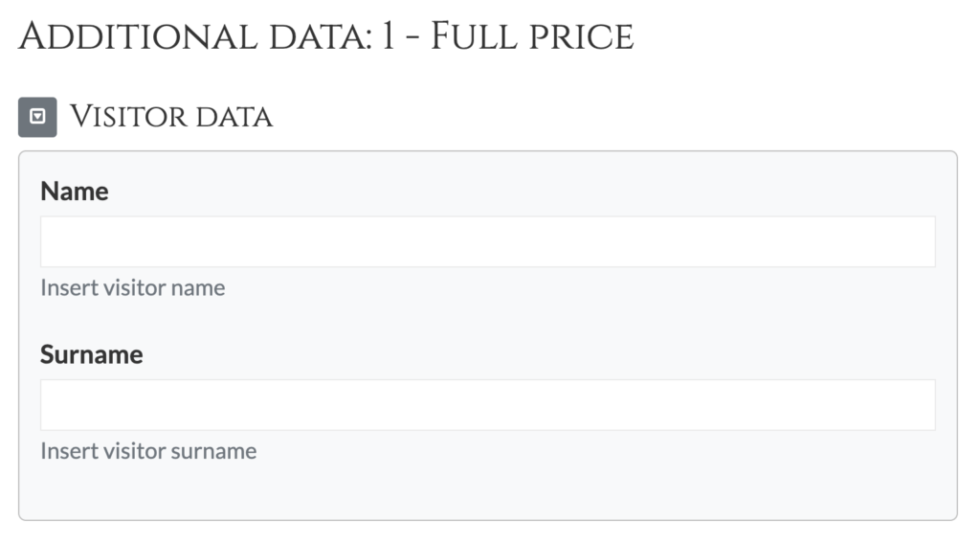Screen dimensions: 980x543
Task: Hide the visitor form using the arrow icon
Action: [37, 117]
